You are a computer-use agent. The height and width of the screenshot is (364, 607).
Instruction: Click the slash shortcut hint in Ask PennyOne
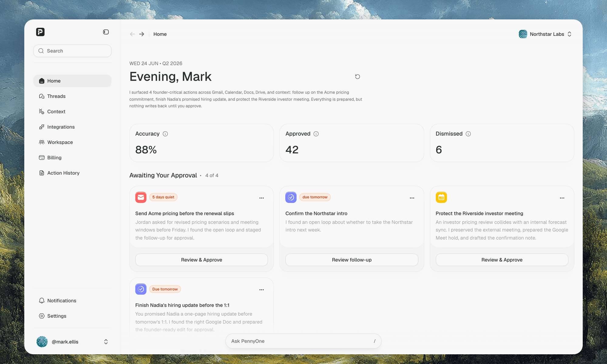tap(375, 341)
